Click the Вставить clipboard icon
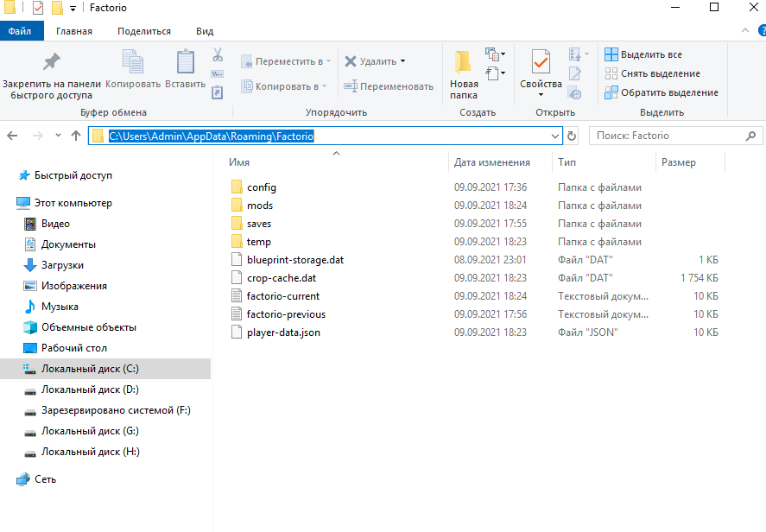 click(x=185, y=61)
